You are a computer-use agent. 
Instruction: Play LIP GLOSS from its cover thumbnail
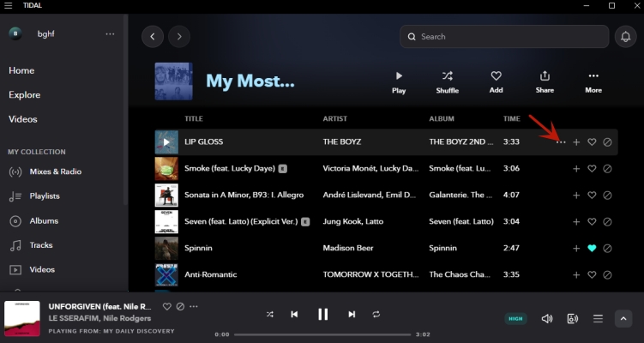pos(166,142)
